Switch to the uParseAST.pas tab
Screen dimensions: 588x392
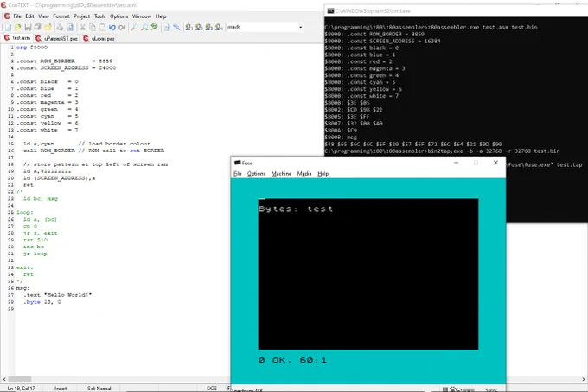pos(56,38)
